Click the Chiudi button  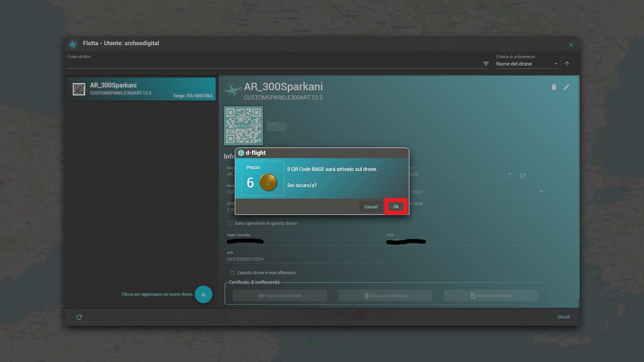point(563,317)
